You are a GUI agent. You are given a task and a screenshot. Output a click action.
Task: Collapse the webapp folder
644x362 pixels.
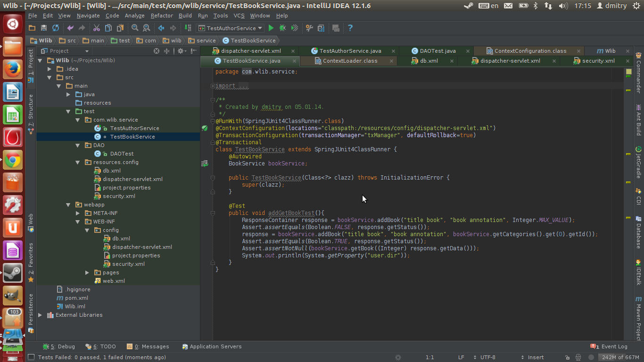point(68,205)
